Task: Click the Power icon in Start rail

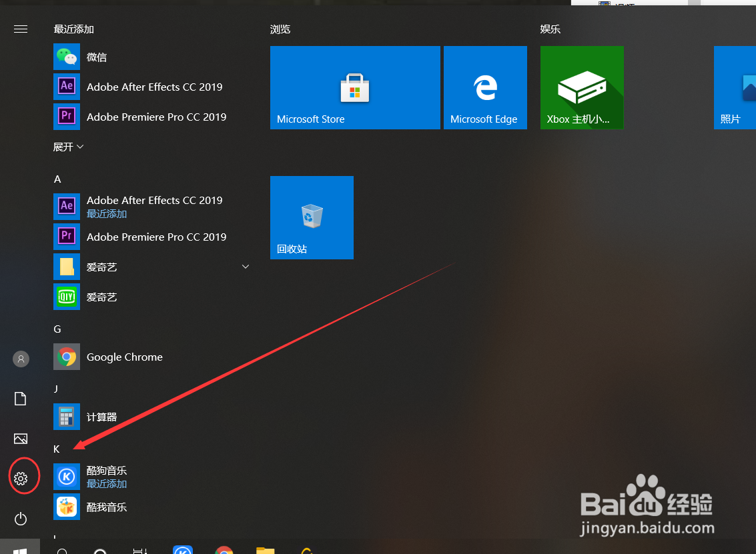Action: (21, 519)
